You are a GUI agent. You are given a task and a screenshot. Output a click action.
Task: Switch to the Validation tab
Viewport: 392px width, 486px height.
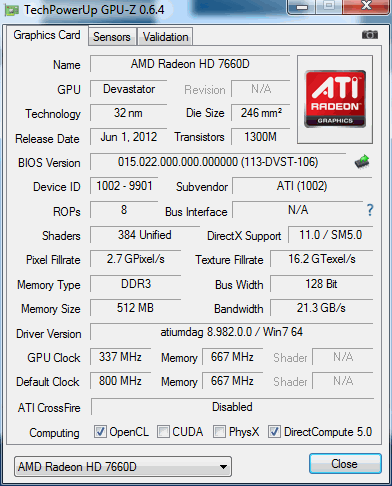(x=166, y=37)
